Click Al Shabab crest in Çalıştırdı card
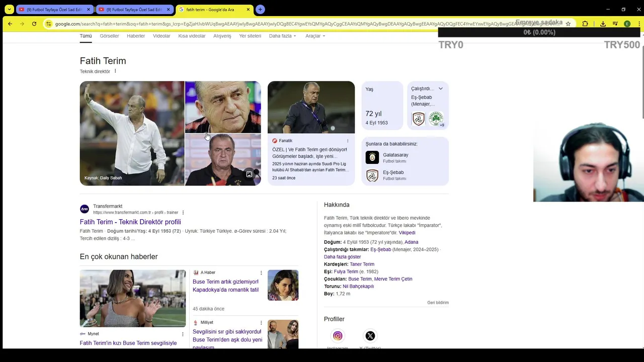 click(419, 119)
